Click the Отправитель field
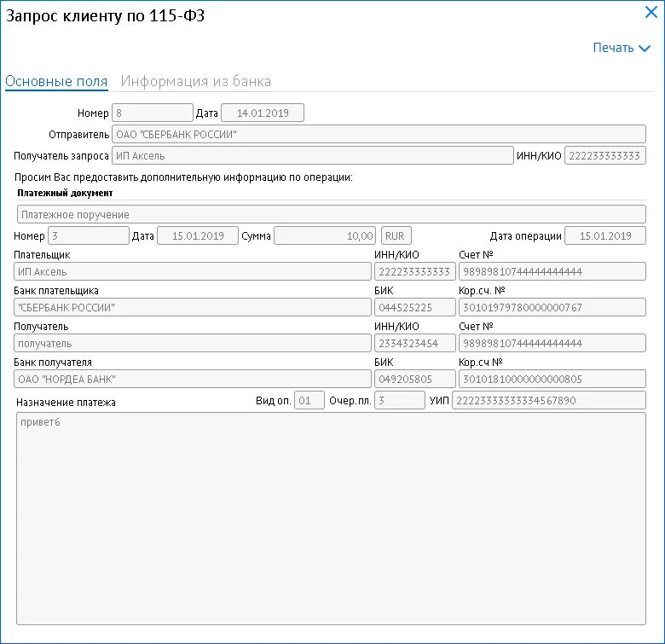Screen dimensions: 665x644 point(379,134)
